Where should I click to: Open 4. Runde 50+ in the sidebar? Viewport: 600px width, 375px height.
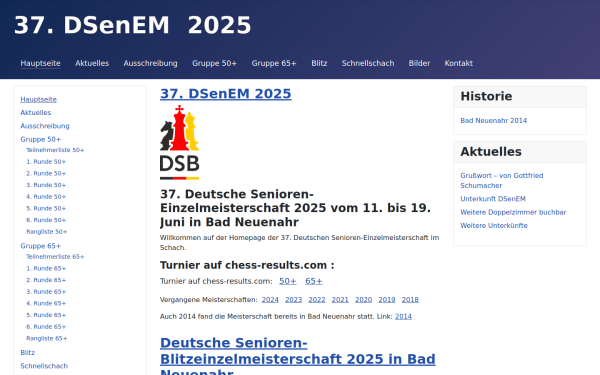click(46, 197)
